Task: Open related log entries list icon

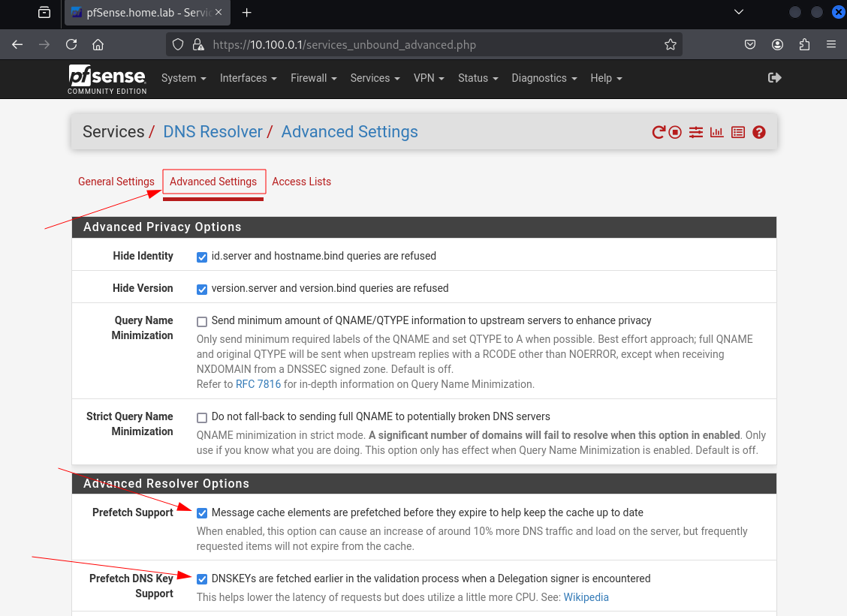Action: tap(738, 132)
